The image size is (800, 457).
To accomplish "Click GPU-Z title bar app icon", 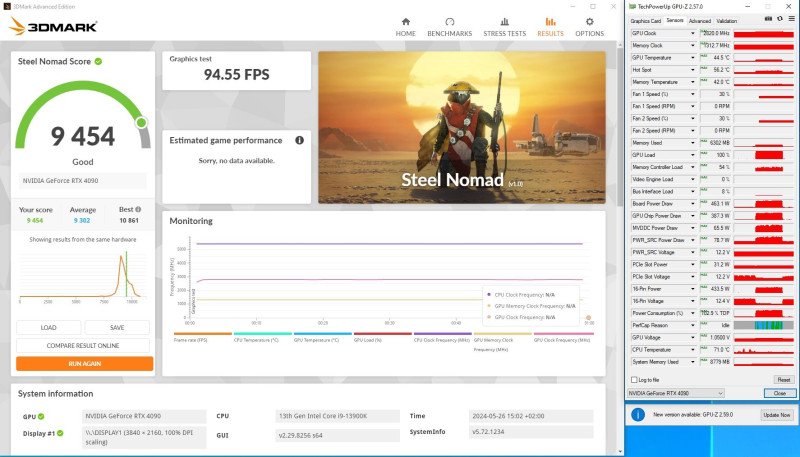I will [633, 7].
